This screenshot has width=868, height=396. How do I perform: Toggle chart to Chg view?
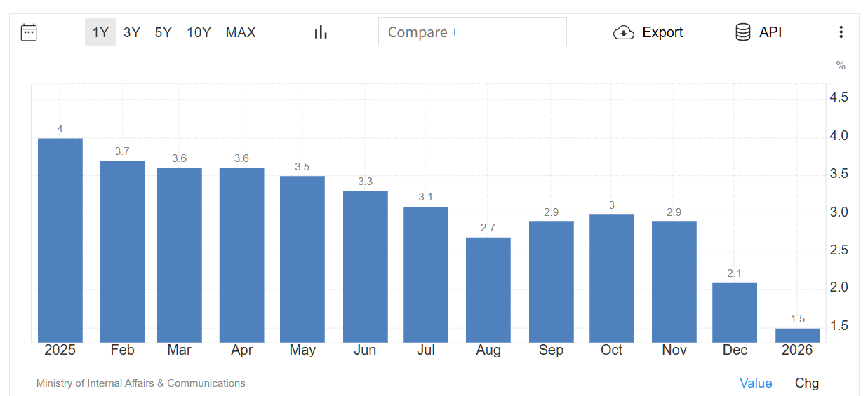point(806,383)
